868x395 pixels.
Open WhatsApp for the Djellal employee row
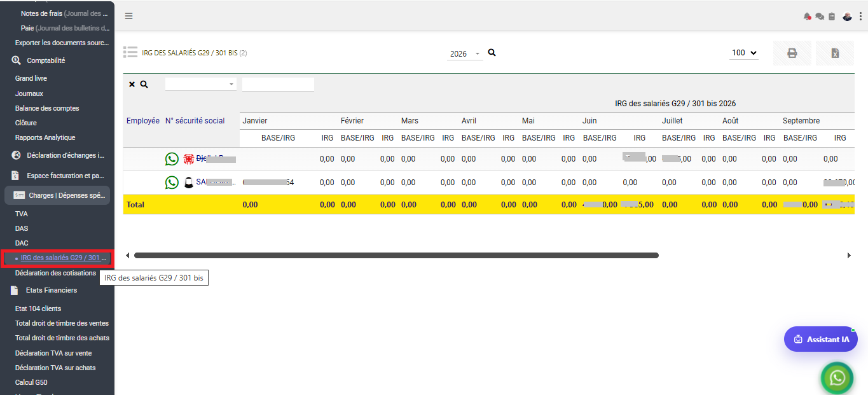coord(172,159)
